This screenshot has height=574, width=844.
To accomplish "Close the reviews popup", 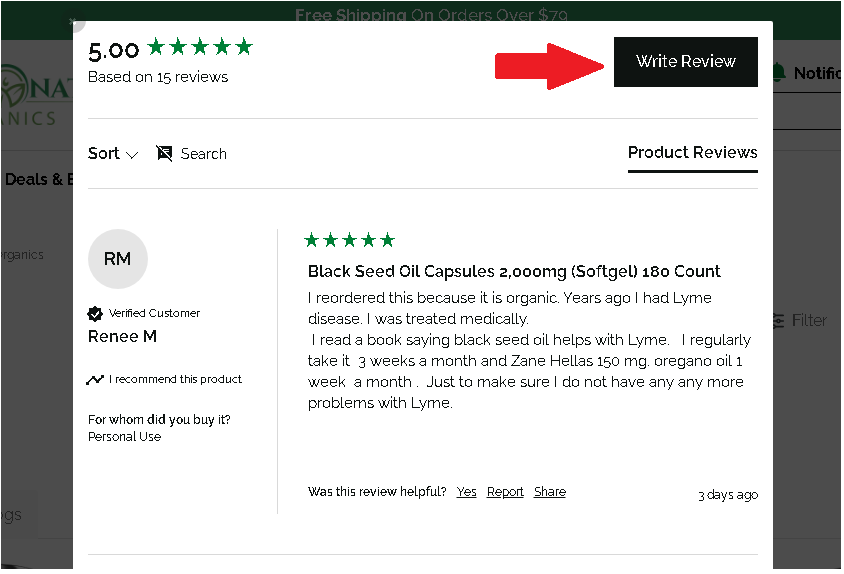I will pyautogui.click(x=73, y=22).
